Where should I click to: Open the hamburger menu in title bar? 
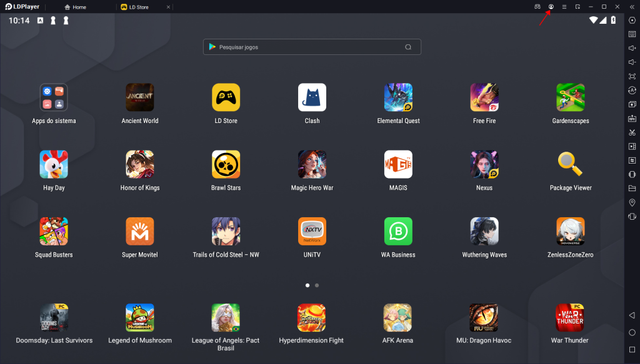(564, 6)
